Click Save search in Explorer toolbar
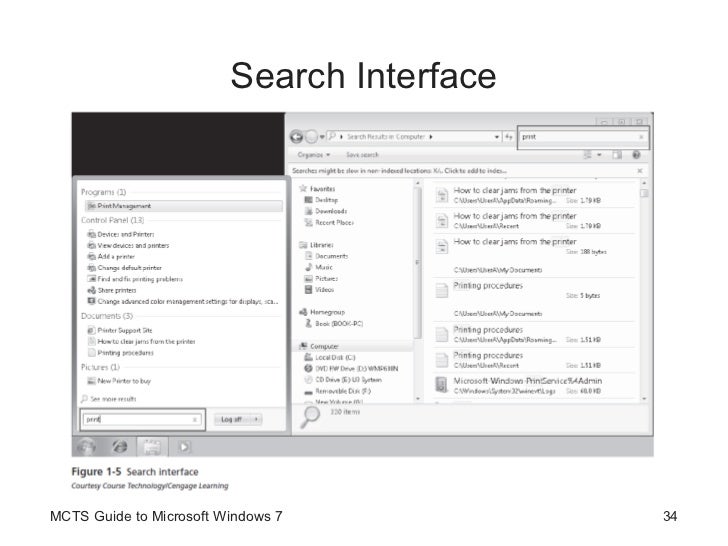This screenshot has width=728, height=546. [x=362, y=155]
